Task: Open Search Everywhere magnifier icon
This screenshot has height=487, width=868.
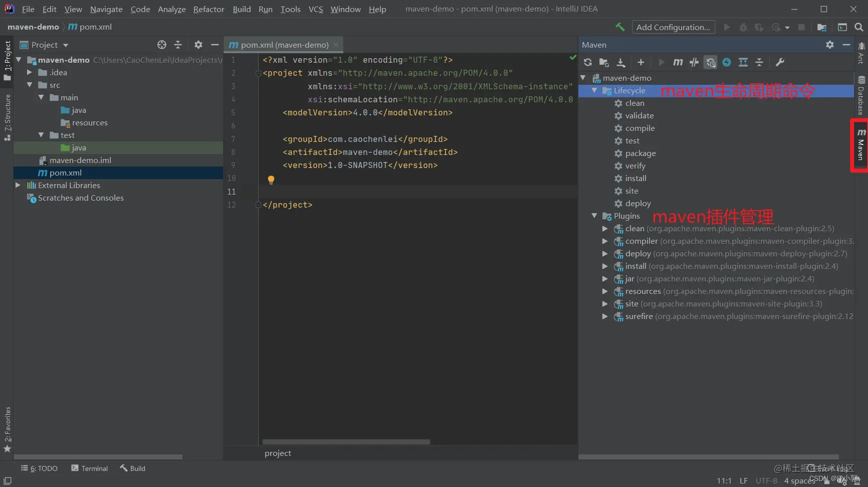Action: pos(858,27)
